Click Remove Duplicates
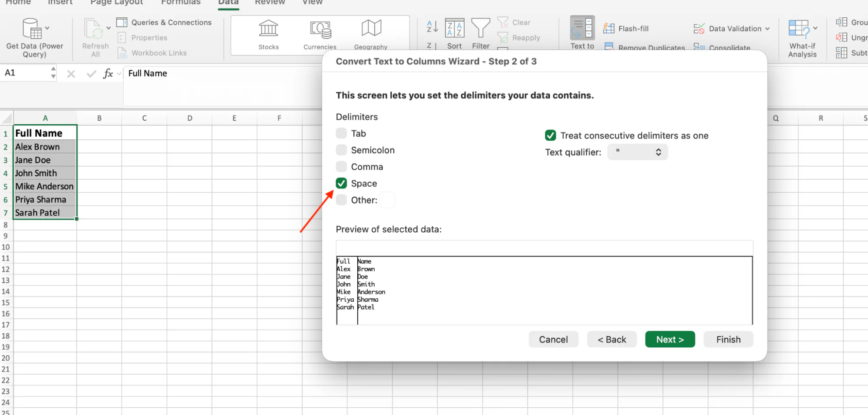Screen dimensions: 868x415 pos(645,47)
